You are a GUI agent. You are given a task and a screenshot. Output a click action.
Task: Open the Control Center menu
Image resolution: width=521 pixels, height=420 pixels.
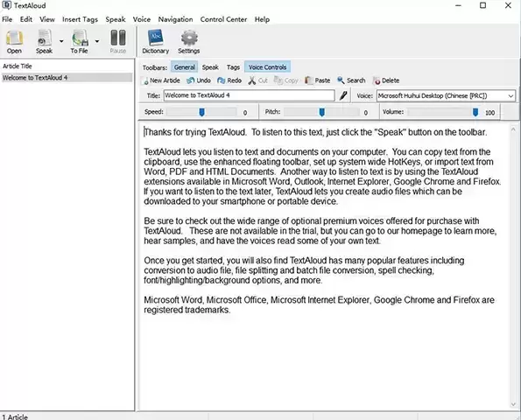tap(223, 19)
